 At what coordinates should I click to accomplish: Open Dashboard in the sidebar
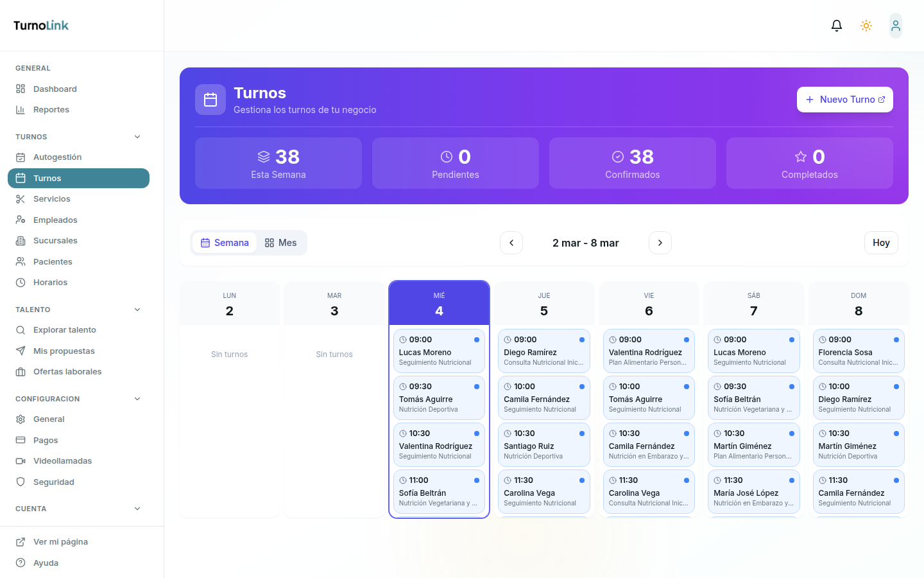click(55, 89)
